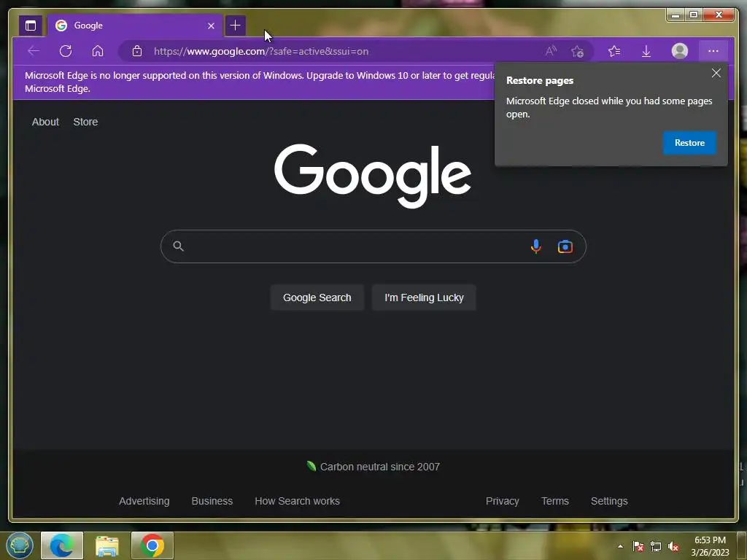Image resolution: width=747 pixels, height=560 pixels.
Task: Open the network status icon
Action: pos(656,546)
